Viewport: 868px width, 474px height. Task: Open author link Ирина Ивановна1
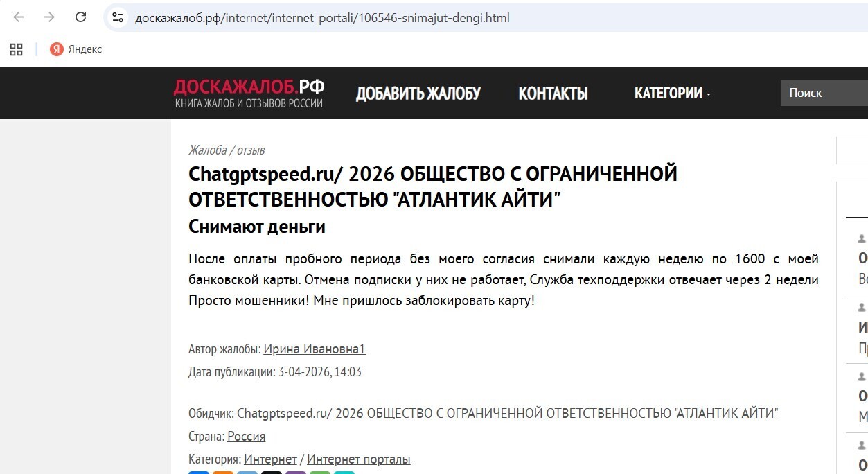pyautogui.click(x=315, y=349)
